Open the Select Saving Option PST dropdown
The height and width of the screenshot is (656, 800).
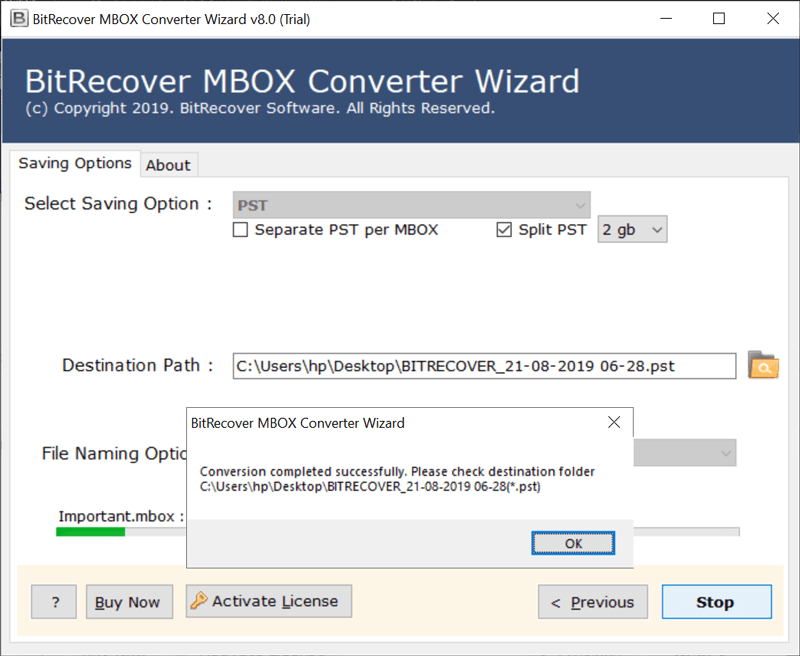point(411,205)
